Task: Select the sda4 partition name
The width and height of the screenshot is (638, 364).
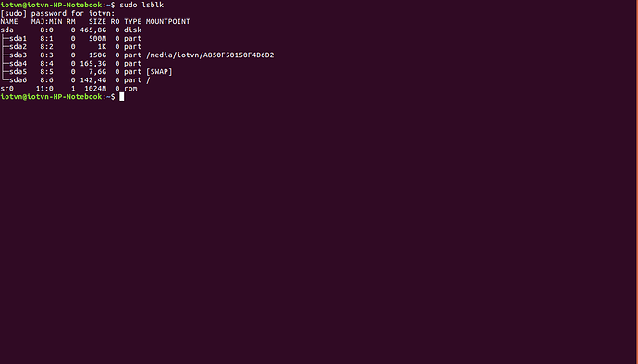Action: (18, 64)
